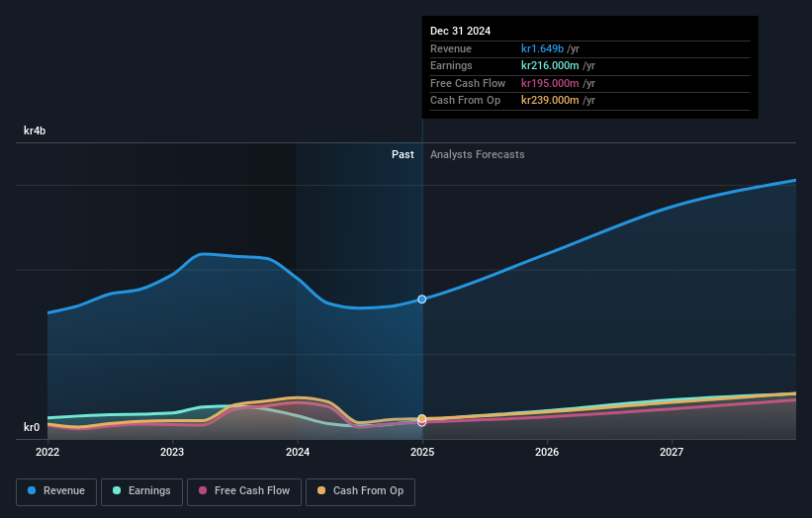Click the Dec 31 2024 tooltip date
The height and width of the screenshot is (518, 812).
[x=460, y=31]
